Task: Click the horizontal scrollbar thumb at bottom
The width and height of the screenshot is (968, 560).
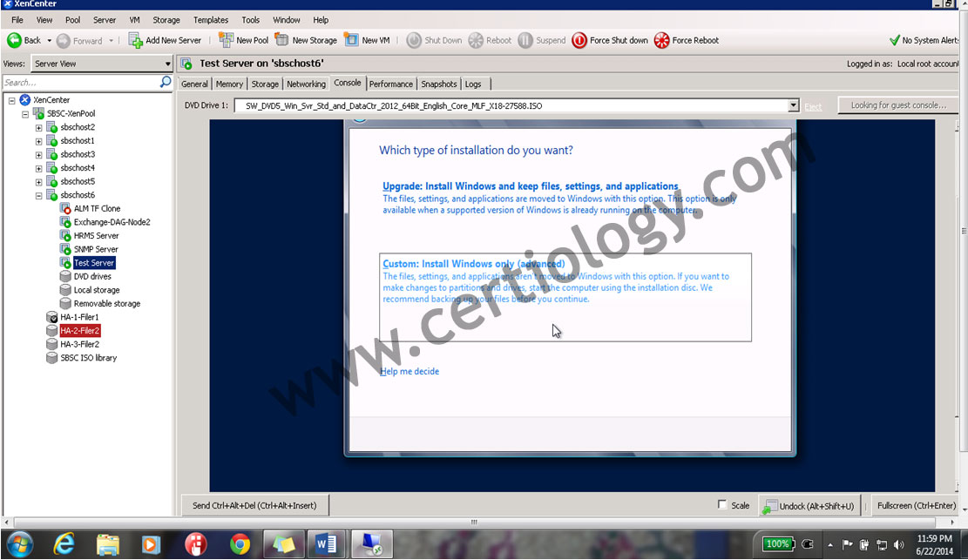Action: (x=474, y=522)
